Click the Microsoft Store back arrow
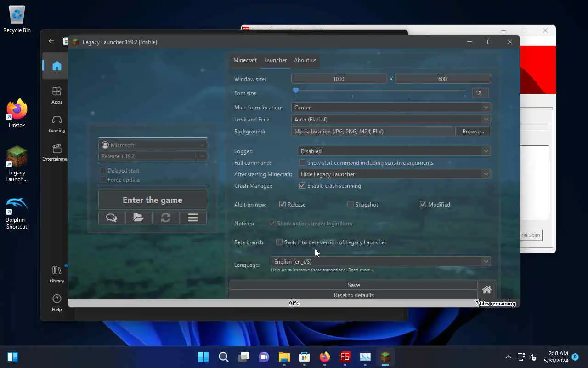 tap(51, 41)
